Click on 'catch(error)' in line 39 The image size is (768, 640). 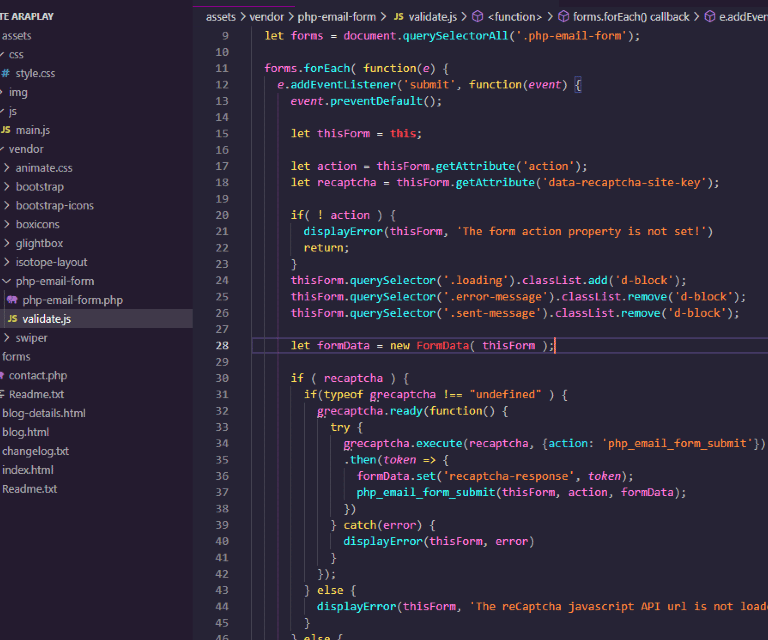[383, 525]
